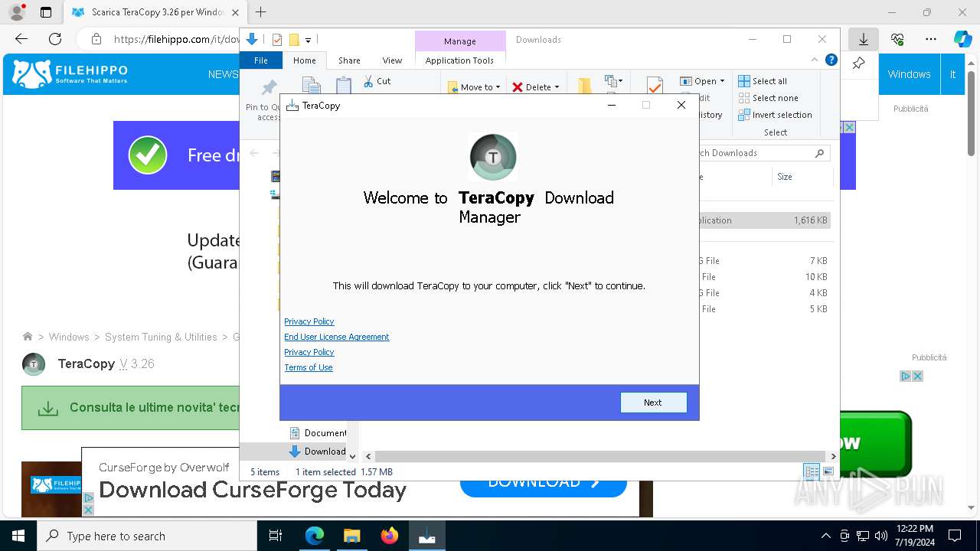Click Pin to Quick access icon in Explorer
The height and width of the screenshot is (551, 980).
pos(269,86)
